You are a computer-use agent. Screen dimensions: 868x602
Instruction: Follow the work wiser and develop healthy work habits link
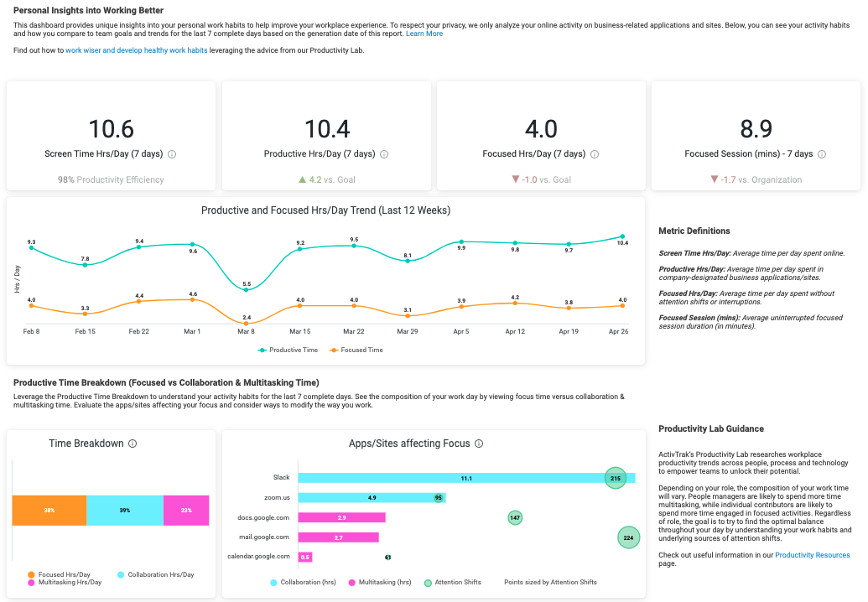tap(137, 50)
